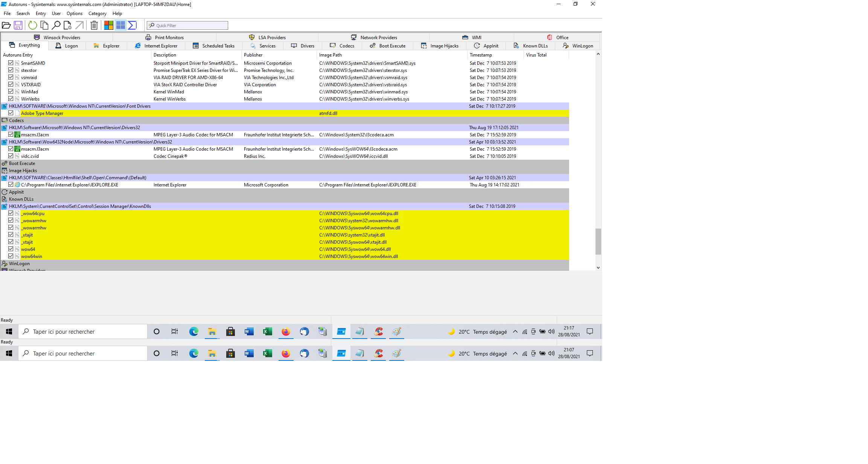The image size is (868, 464).
Task: Open Find with the magnifier toolbar icon
Action: [x=56, y=25]
